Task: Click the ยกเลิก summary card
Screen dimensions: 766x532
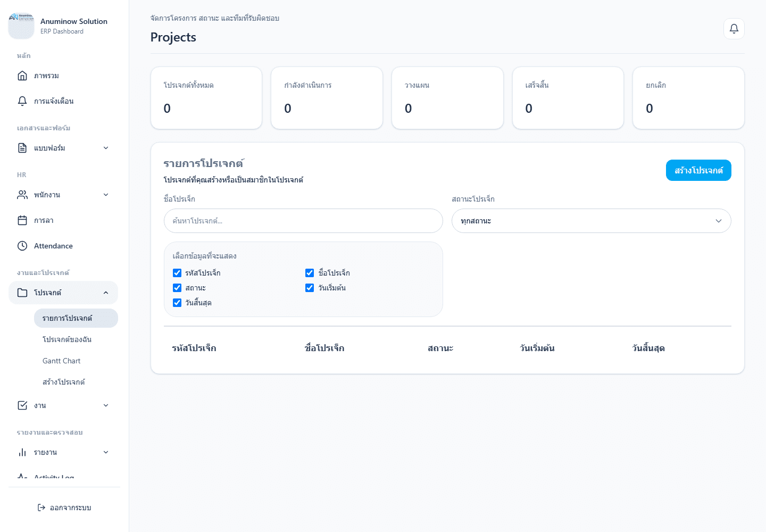Action: tap(688, 98)
